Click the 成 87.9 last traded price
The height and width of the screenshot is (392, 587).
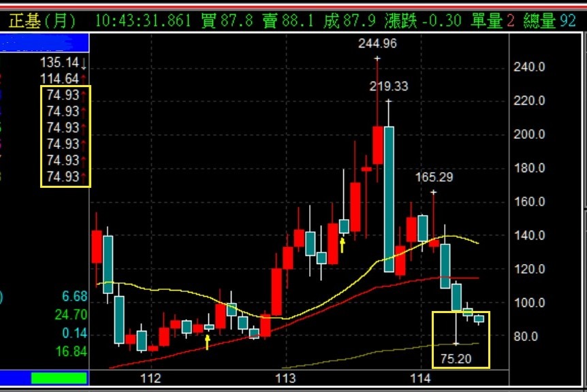(x=349, y=20)
